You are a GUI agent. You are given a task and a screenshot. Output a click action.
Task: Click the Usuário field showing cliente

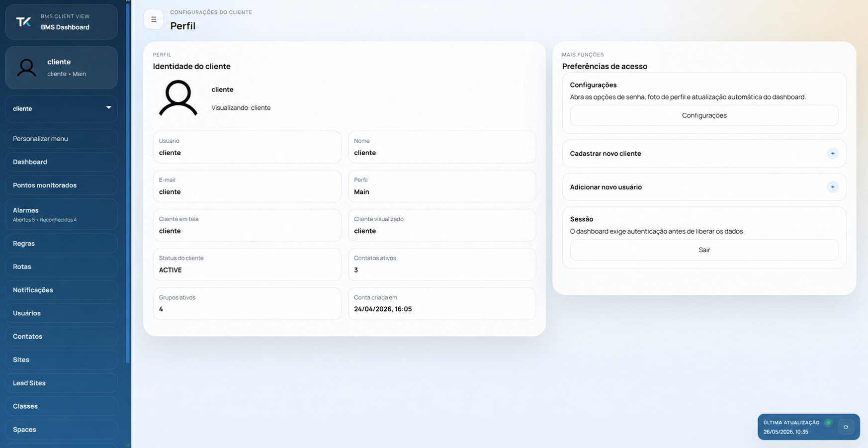247,147
